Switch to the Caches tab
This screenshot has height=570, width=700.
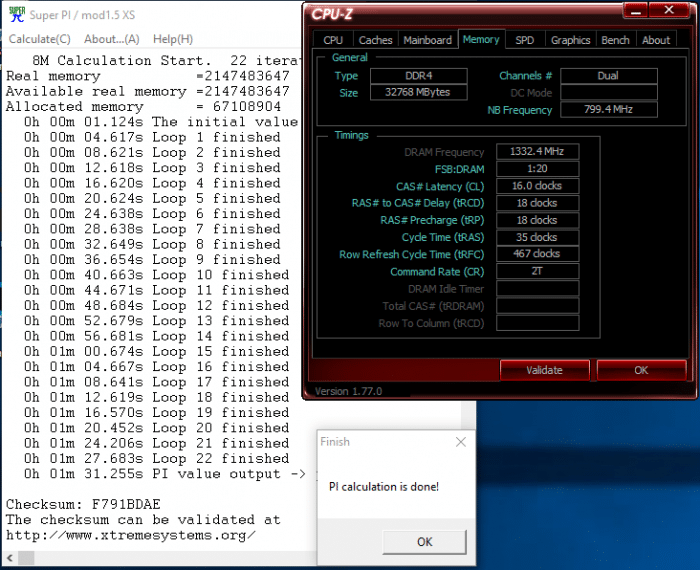pyautogui.click(x=375, y=40)
